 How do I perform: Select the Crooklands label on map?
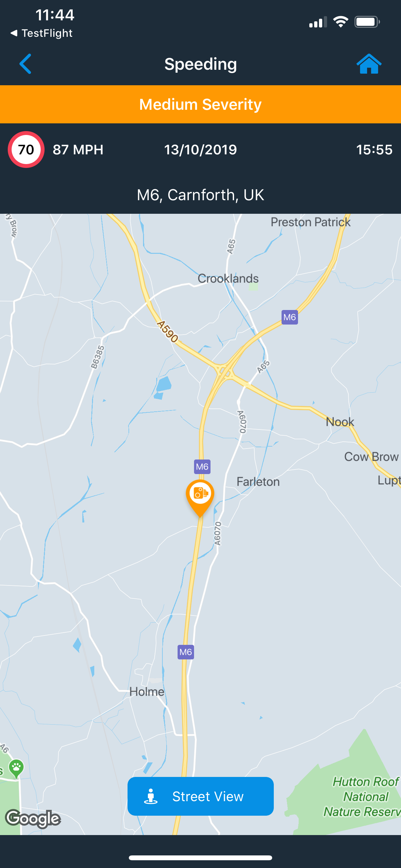point(228,278)
